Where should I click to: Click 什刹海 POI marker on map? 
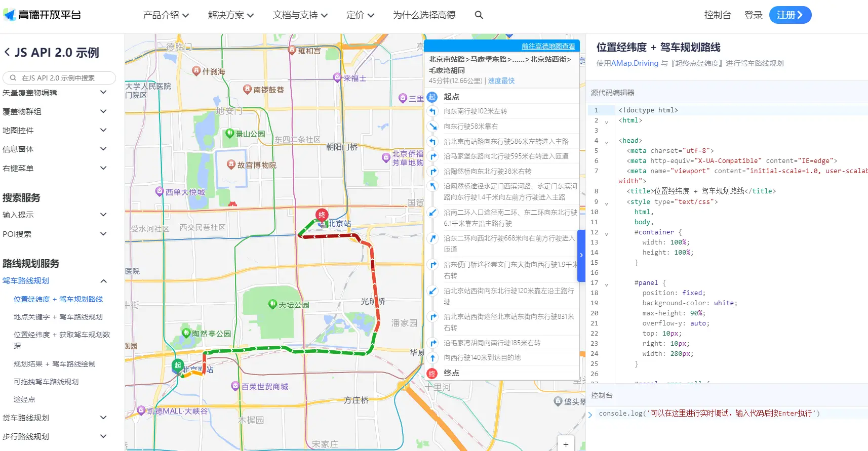pyautogui.click(x=196, y=71)
